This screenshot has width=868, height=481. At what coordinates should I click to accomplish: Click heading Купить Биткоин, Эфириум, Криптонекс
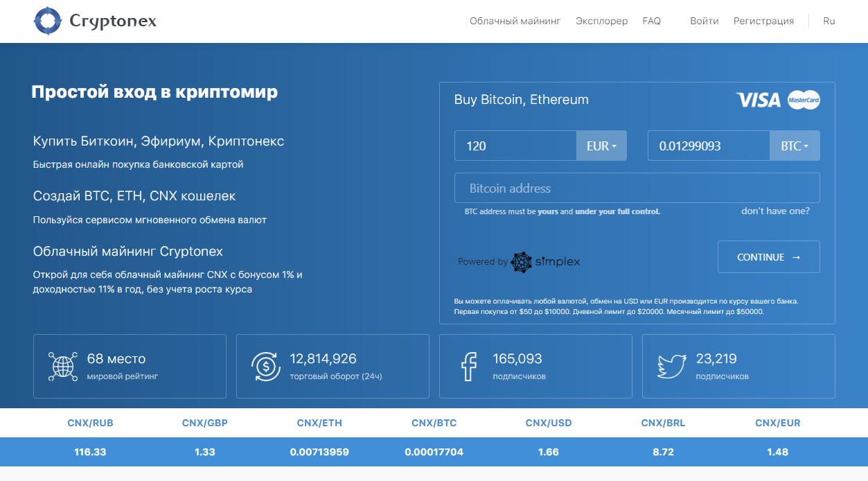click(x=159, y=141)
